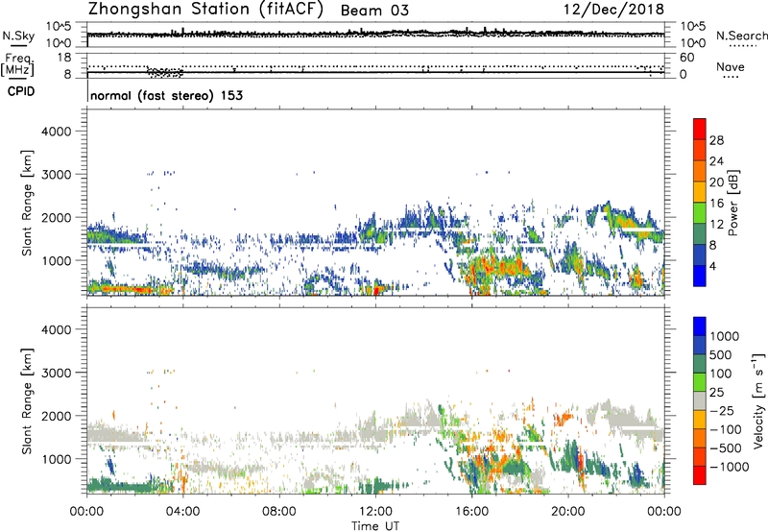Click the gray −25 to 25 Velocity colorbar segment
This screenshot has width=768, height=532.
click(700, 400)
